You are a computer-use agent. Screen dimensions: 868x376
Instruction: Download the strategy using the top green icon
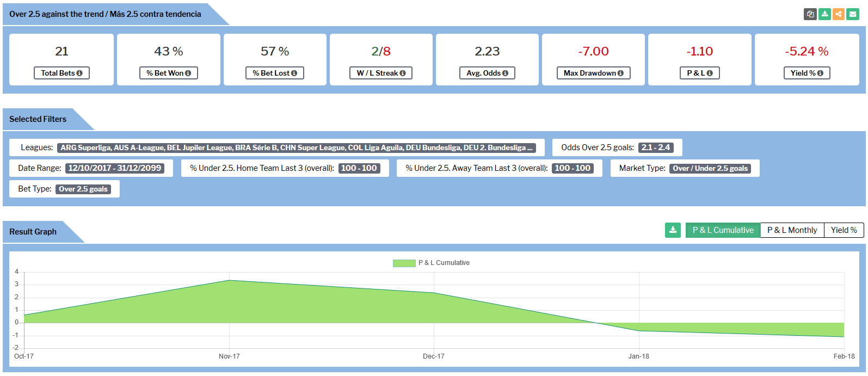pyautogui.click(x=824, y=14)
